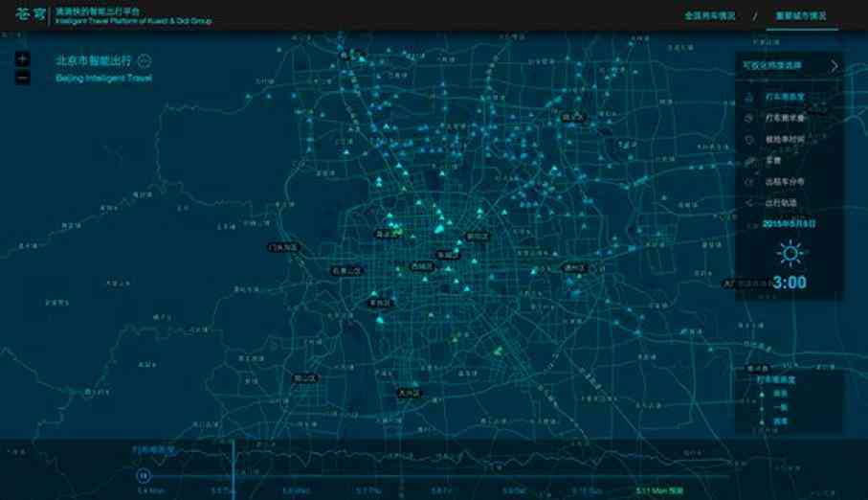The height and width of the screenshot is (500, 868).
Task: Jump timeline to 5.10 Sun
Action: pos(587,491)
